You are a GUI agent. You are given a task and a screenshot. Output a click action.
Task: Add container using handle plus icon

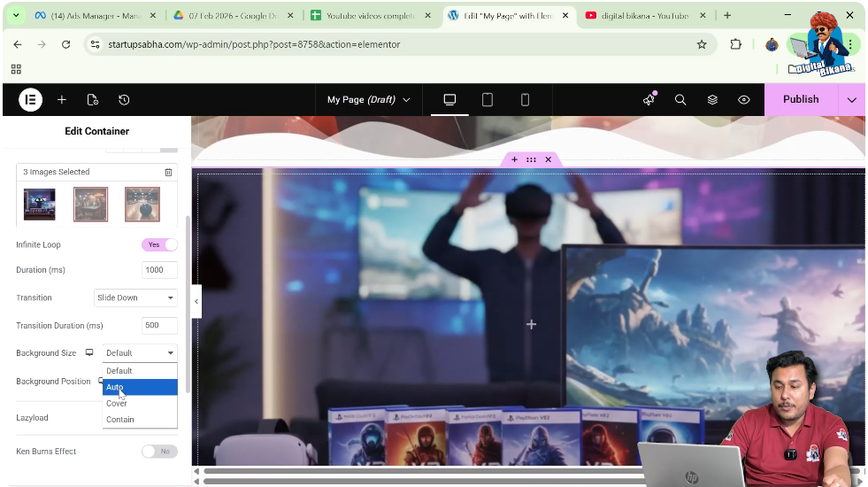click(x=514, y=159)
